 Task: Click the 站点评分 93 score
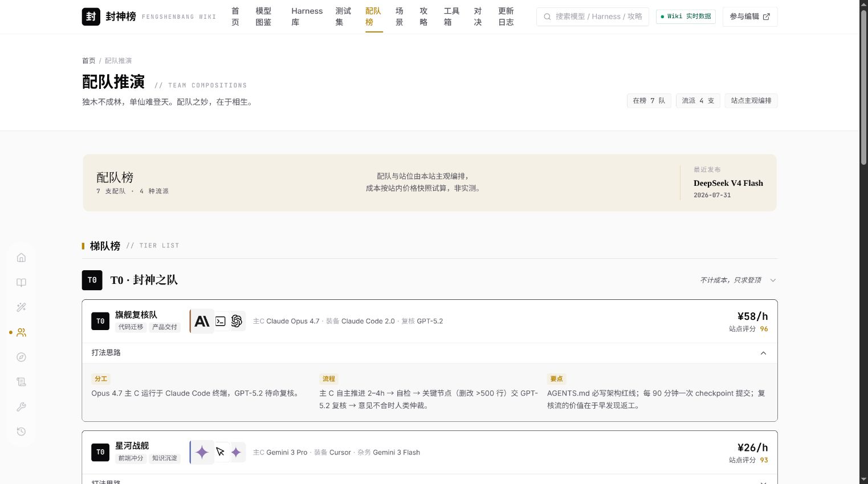(x=748, y=460)
